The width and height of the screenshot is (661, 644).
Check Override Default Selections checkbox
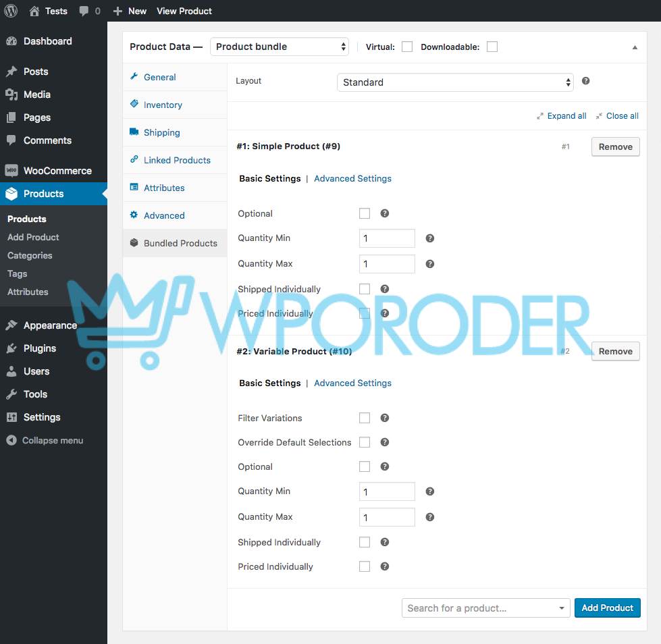pyautogui.click(x=365, y=442)
